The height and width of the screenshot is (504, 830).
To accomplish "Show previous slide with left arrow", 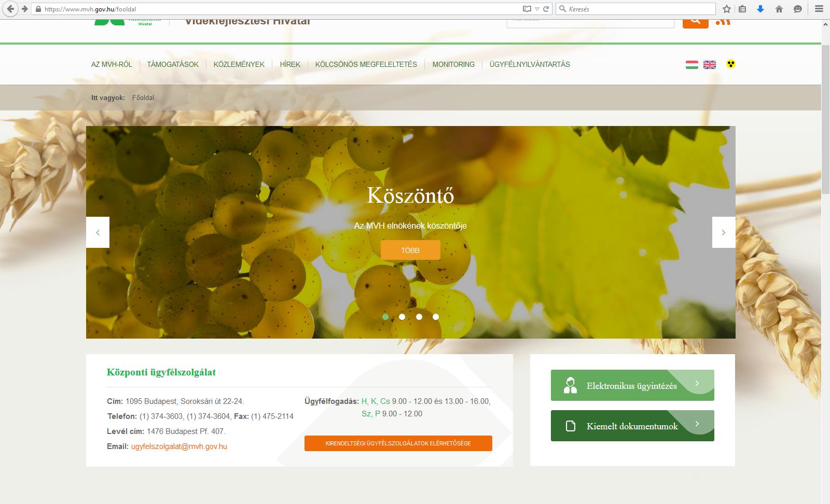I will pyautogui.click(x=98, y=232).
